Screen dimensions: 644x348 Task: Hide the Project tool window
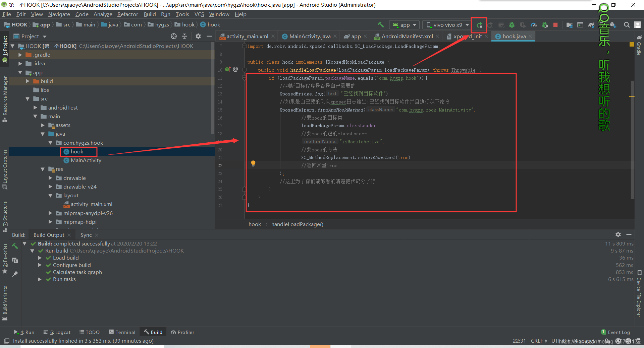[x=209, y=36]
